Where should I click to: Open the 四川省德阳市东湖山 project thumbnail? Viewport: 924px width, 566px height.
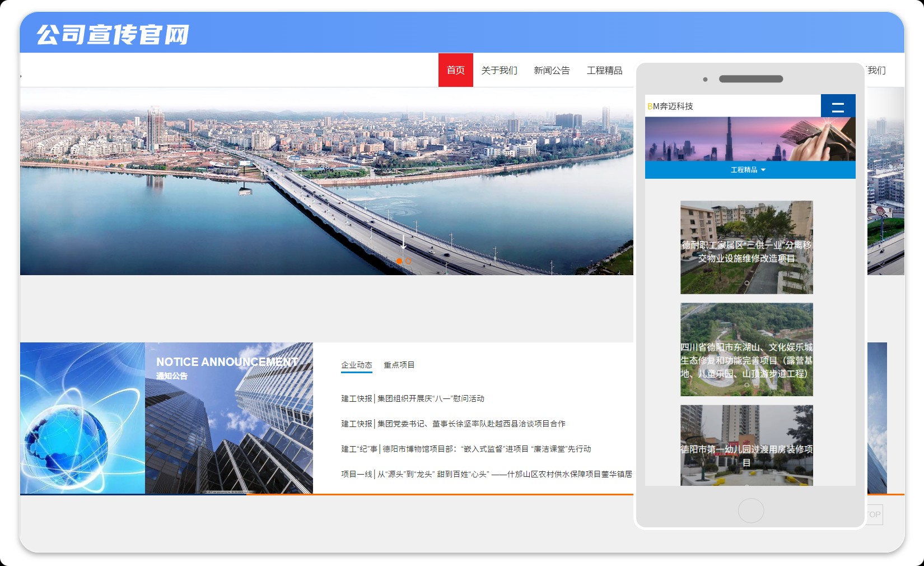coord(746,350)
